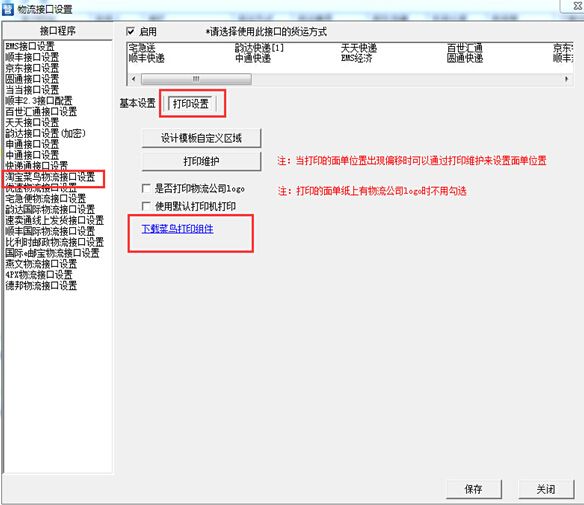Select EMS接口设置 in interface list
Image resolution: width=584 pixels, height=505 pixels.
click(30, 46)
